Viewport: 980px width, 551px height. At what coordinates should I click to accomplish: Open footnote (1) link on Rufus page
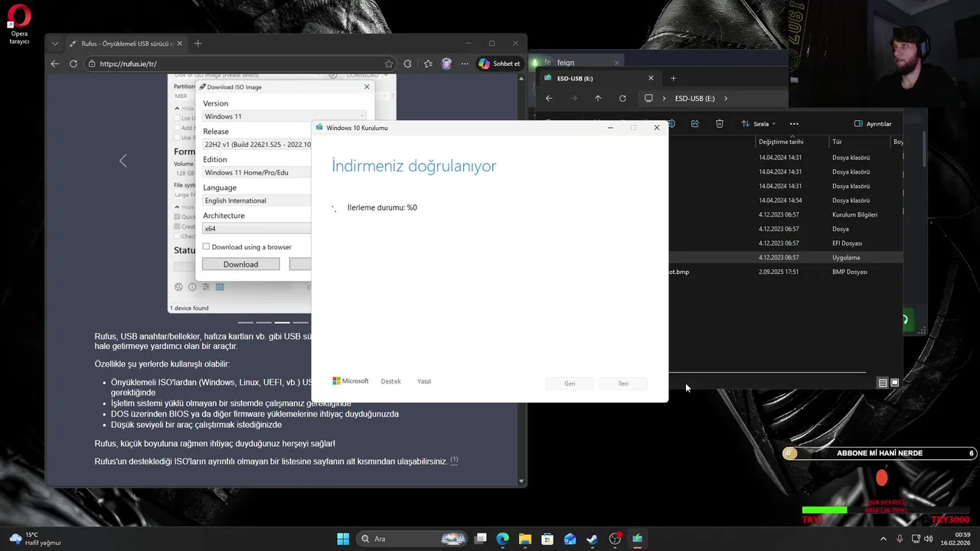454,460
